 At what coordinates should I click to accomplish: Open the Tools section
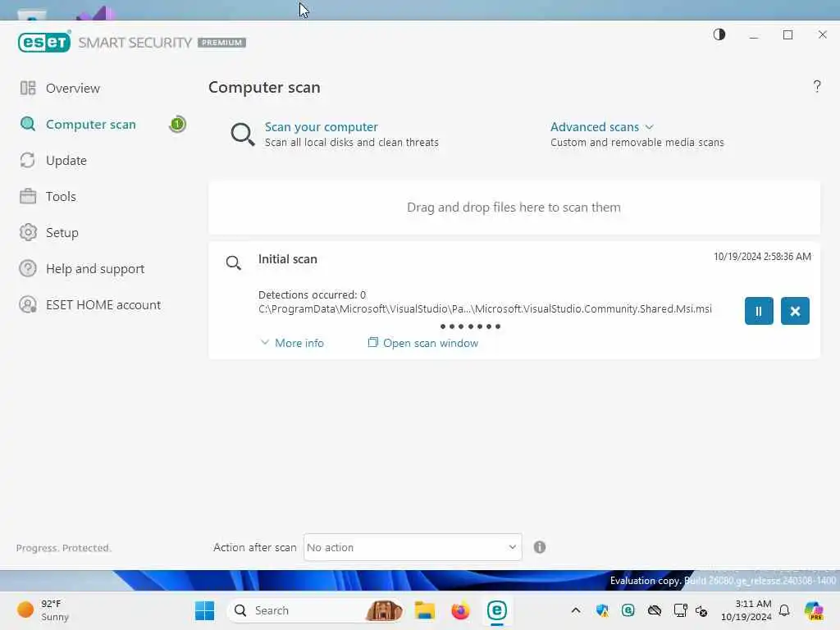[61, 197]
